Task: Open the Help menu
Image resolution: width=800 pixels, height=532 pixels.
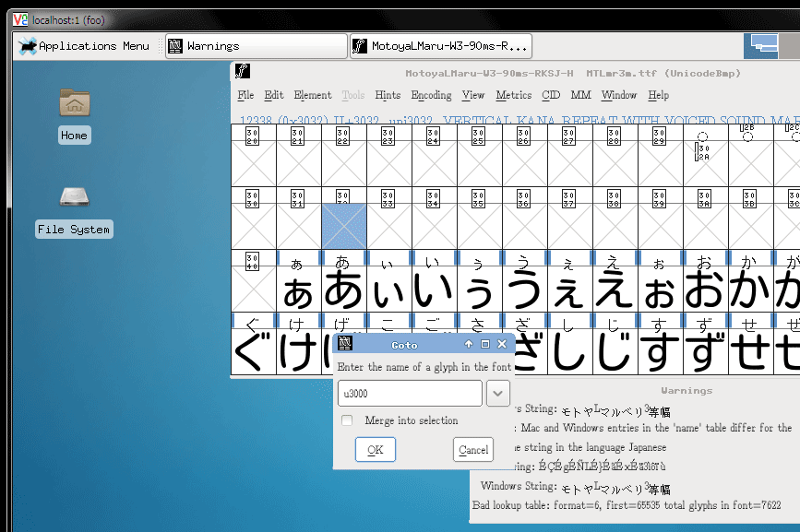Action: [x=658, y=95]
